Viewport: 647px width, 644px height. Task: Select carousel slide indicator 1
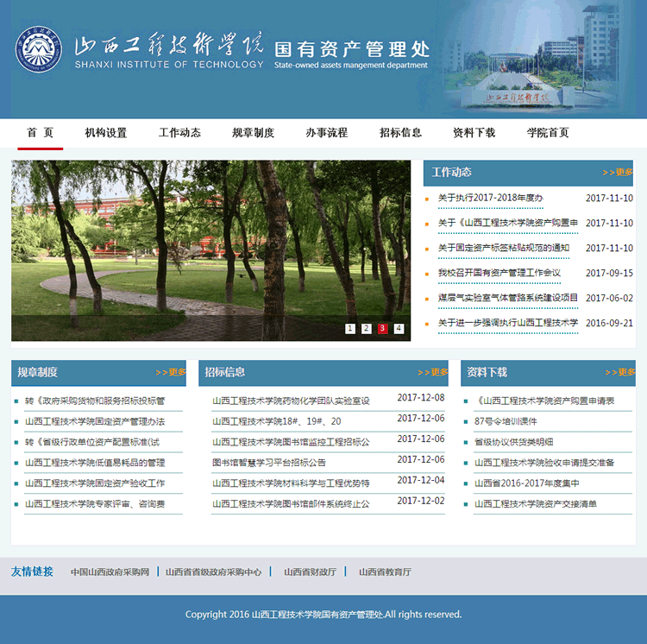pyautogui.click(x=350, y=328)
